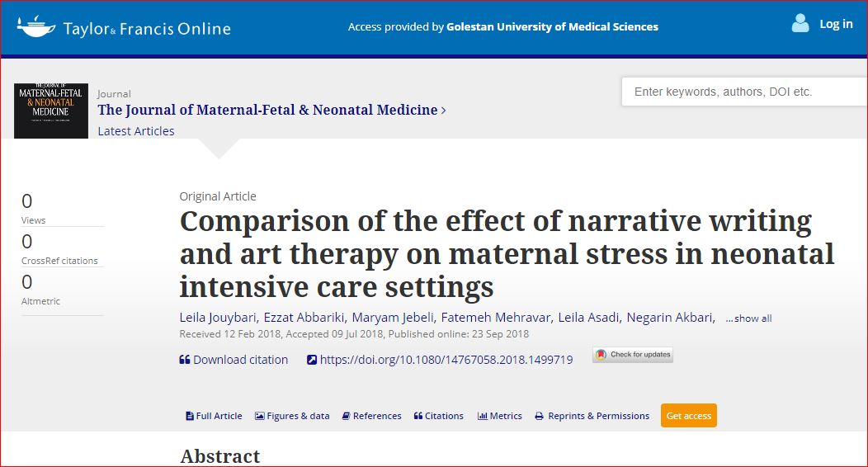Click author name Negarin Akbari
Viewport: 868px width, 467px height.
click(669, 318)
